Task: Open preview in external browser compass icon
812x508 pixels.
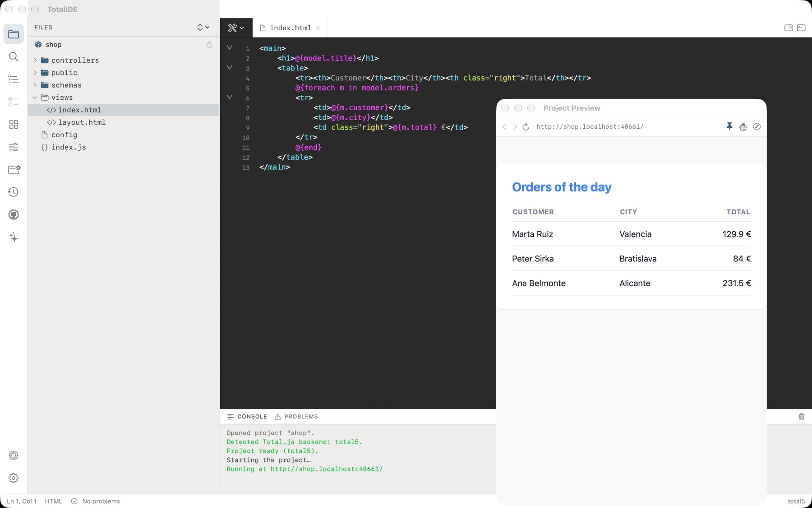Action: pyautogui.click(x=757, y=127)
